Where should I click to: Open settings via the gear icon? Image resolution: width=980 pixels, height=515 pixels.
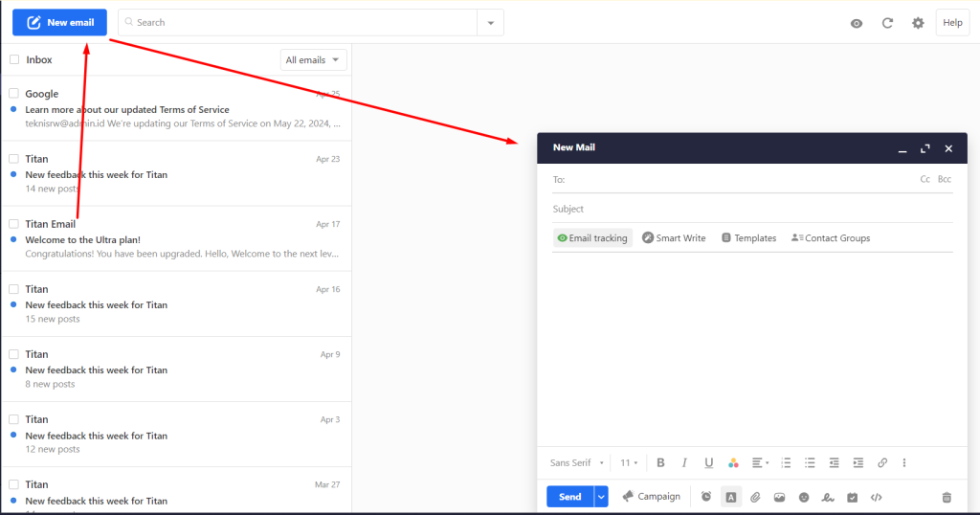(x=918, y=23)
